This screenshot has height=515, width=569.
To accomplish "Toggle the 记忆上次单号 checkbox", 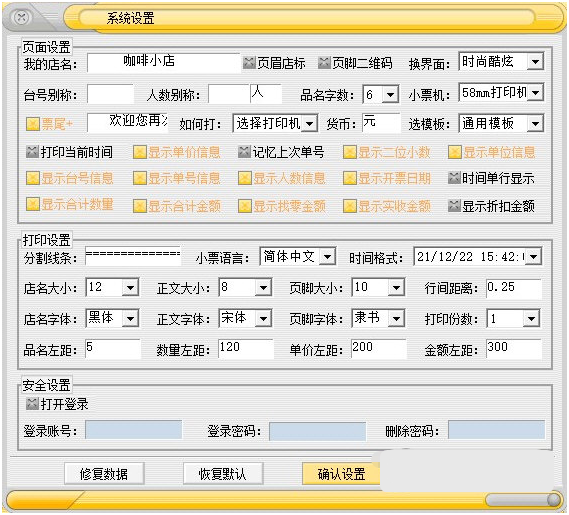I will (244, 152).
